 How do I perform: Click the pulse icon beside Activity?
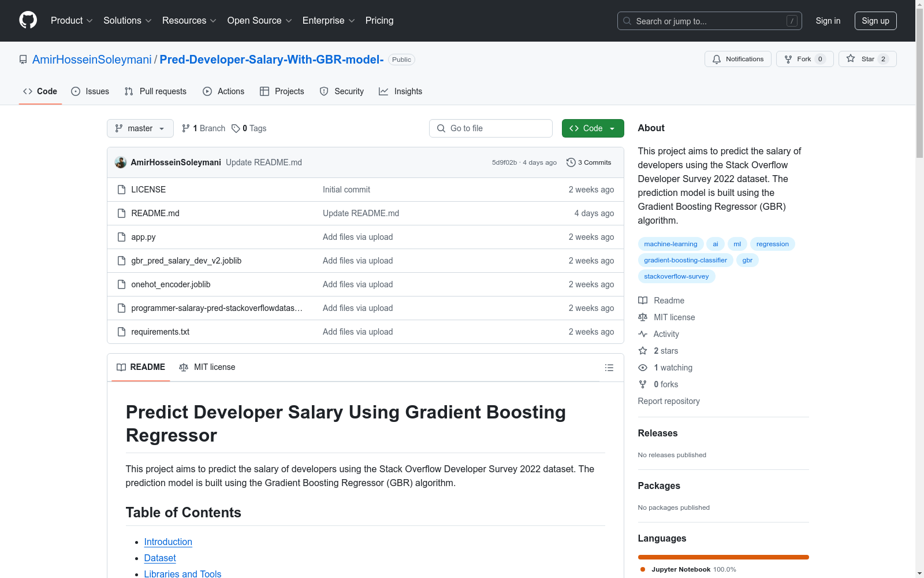[x=643, y=334]
